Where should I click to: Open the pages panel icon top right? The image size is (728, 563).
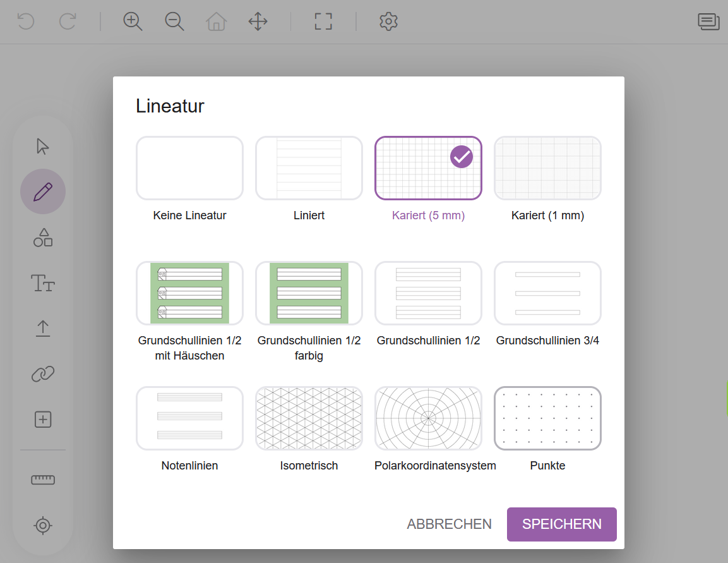pos(708,21)
